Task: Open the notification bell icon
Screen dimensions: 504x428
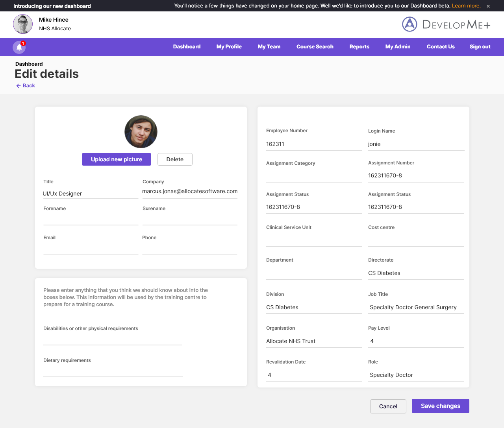Action: (x=19, y=47)
